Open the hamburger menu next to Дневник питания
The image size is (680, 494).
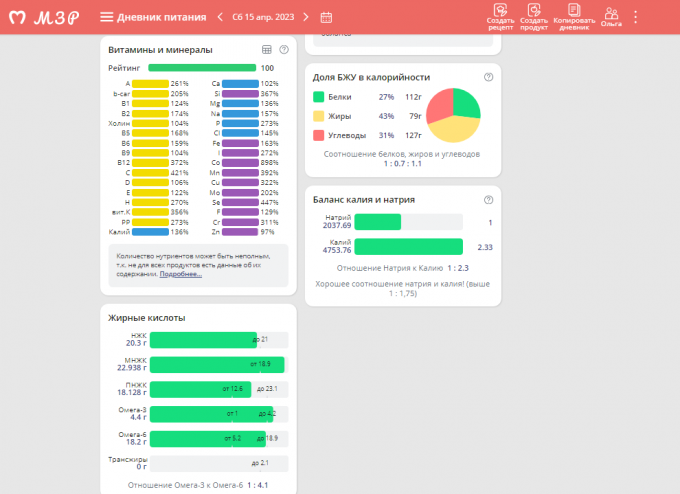[107, 17]
